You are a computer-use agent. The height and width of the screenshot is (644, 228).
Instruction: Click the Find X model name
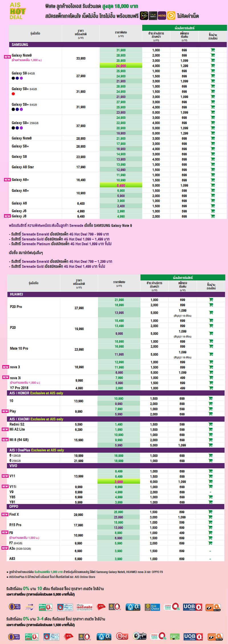coord(14,514)
